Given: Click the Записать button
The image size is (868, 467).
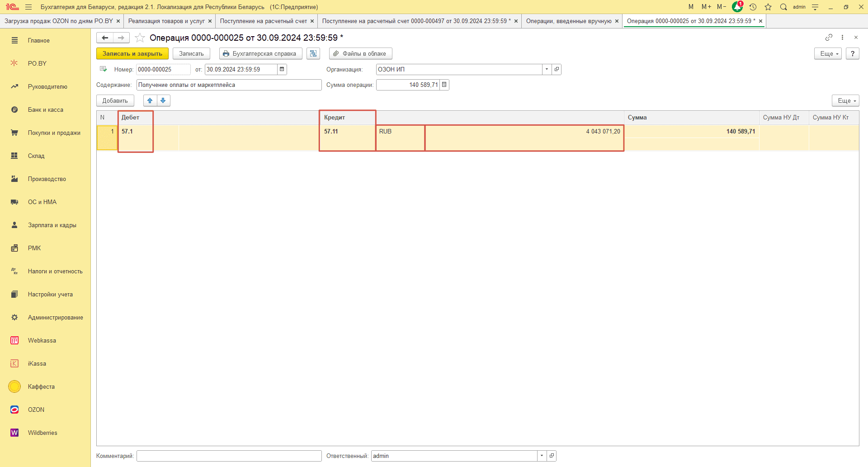Looking at the screenshot, I should 191,53.
